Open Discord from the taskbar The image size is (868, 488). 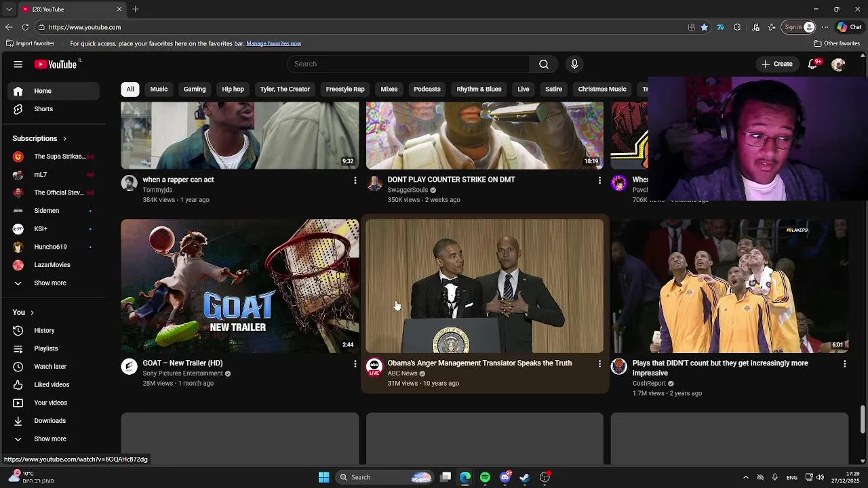click(505, 477)
